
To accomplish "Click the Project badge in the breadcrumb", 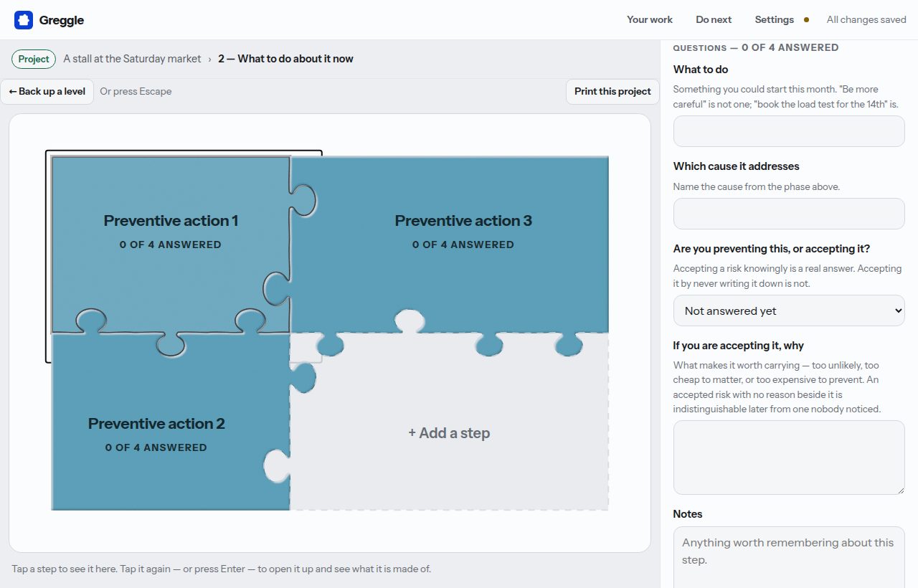I will pyautogui.click(x=34, y=59).
